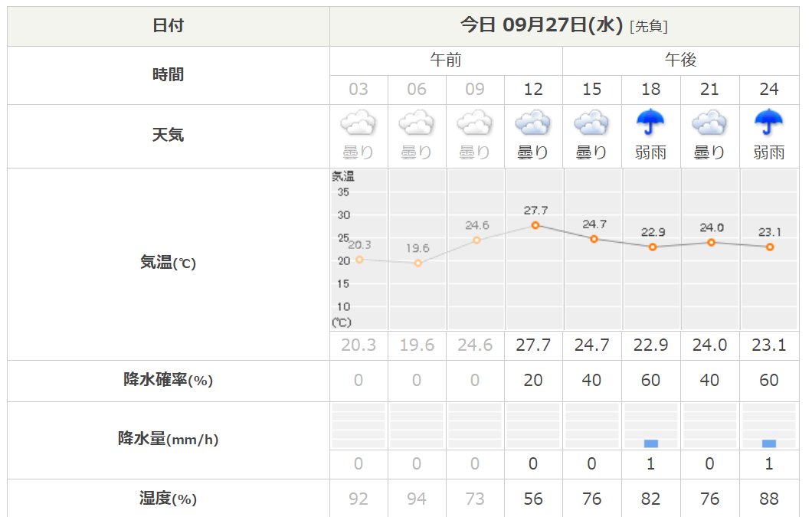812x517 pixels.
Task: Click the 22.9 data point on temperature graph
Action: [653, 247]
